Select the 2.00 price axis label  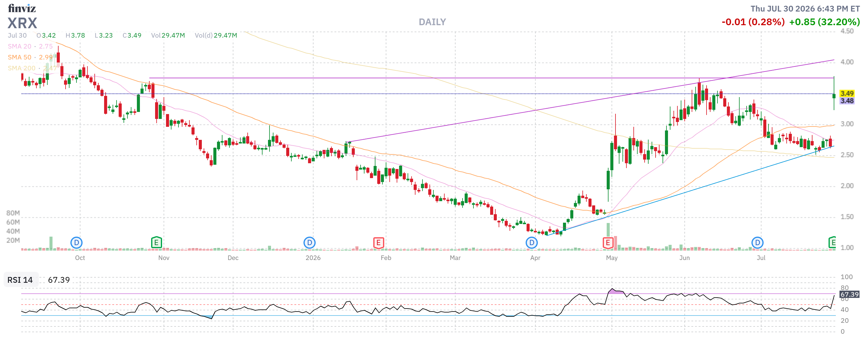click(847, 186)
